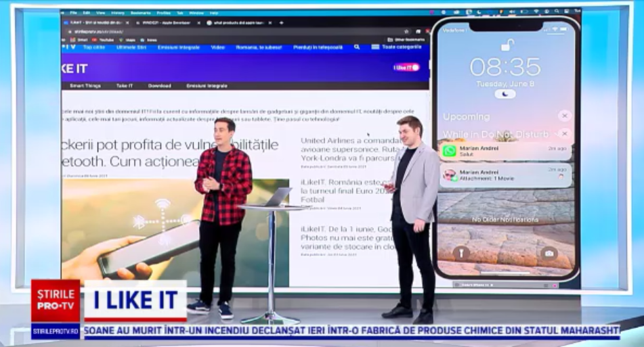This screenshot has height=347, width=644.
Task: Click the search magnifier in site navigation
Action: point(357,47)
